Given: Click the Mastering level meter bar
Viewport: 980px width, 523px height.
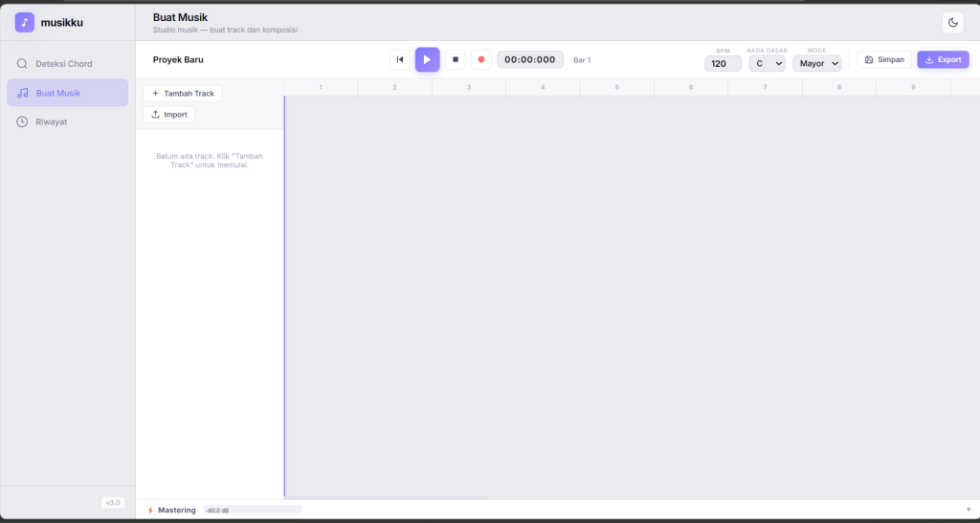Looking at the screenshot, I should click(x=252, y=511).
